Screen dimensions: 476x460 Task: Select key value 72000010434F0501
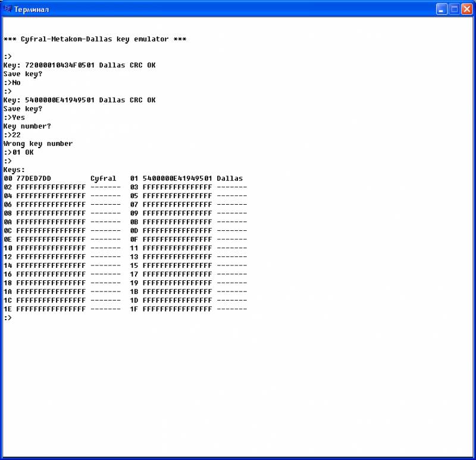(x=59, y=65)
